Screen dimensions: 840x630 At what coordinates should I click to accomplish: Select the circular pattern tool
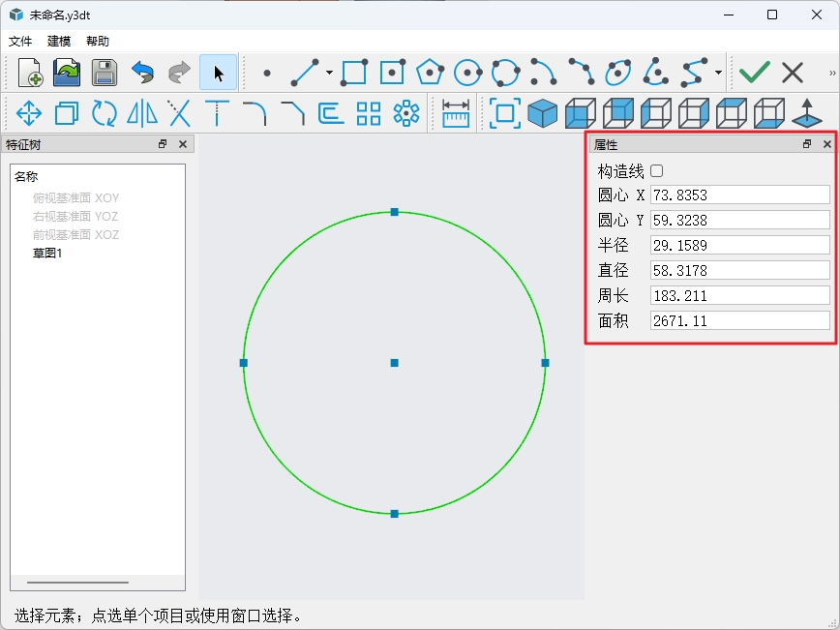point(406,113)
